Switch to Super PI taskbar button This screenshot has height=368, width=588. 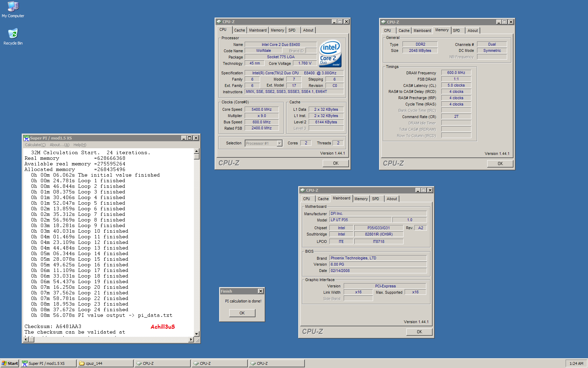pyautogui.click(x=48, y=363)
